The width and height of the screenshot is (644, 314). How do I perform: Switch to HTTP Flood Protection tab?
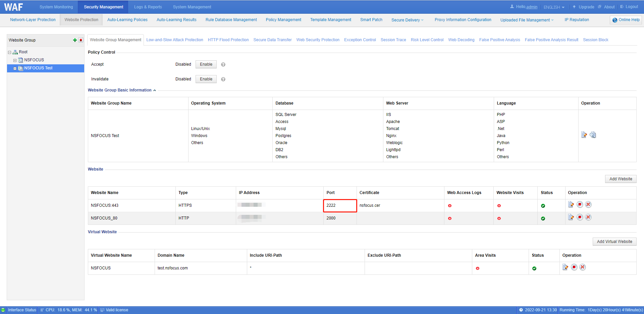click(x=228, y=40)
